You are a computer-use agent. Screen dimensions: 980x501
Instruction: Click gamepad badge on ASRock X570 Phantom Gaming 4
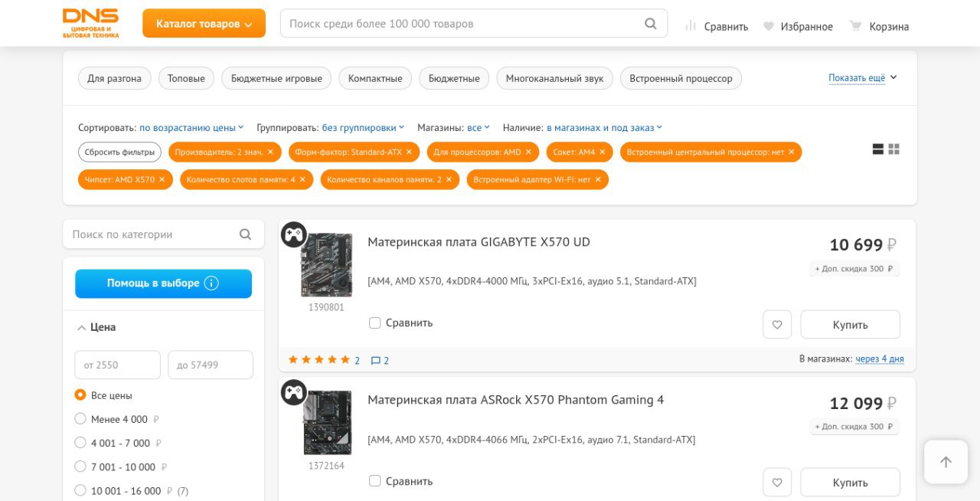pos(293,392)
